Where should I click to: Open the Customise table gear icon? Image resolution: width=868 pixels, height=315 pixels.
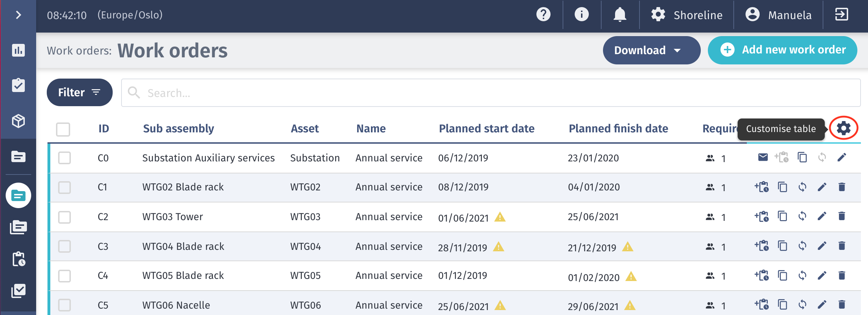coord(844,128)
